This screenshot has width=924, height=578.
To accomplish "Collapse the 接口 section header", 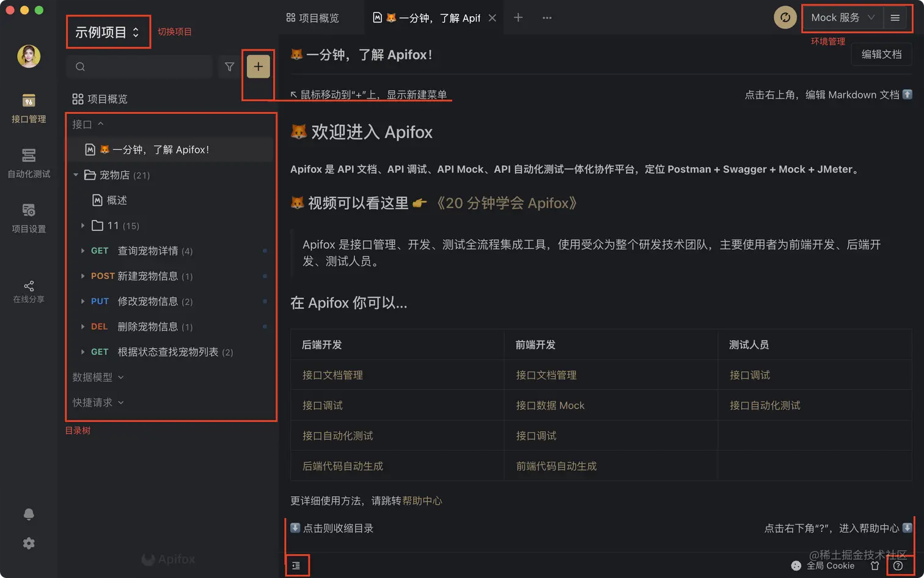I will click(x=88, y=124).
